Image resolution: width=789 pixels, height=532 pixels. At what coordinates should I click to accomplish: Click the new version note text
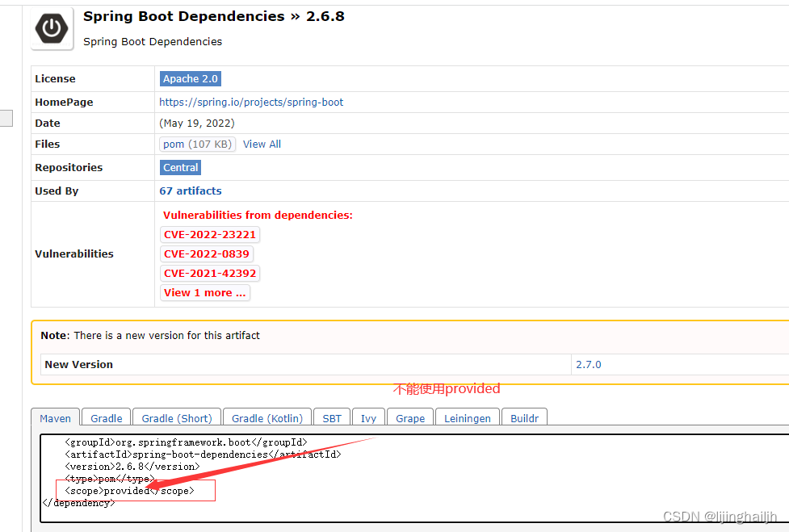[150, 335]
